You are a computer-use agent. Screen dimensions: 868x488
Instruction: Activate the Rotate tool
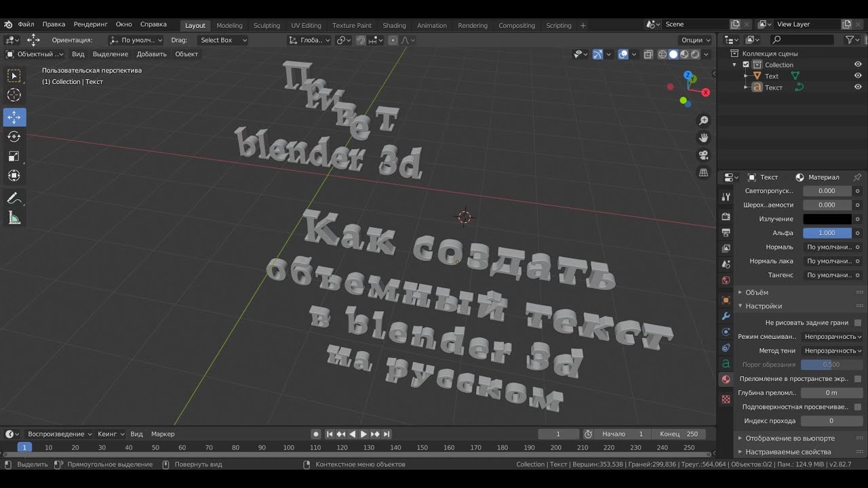tap(14, 137)
